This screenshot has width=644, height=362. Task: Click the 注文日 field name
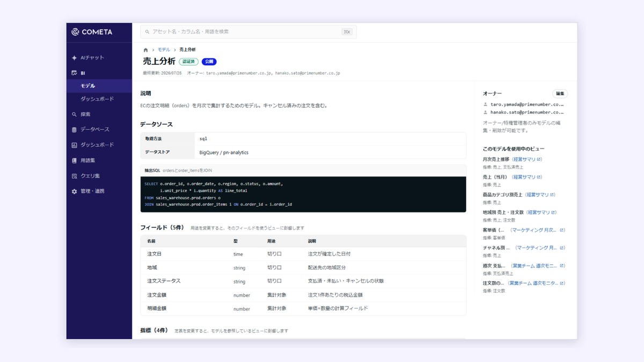153,254
